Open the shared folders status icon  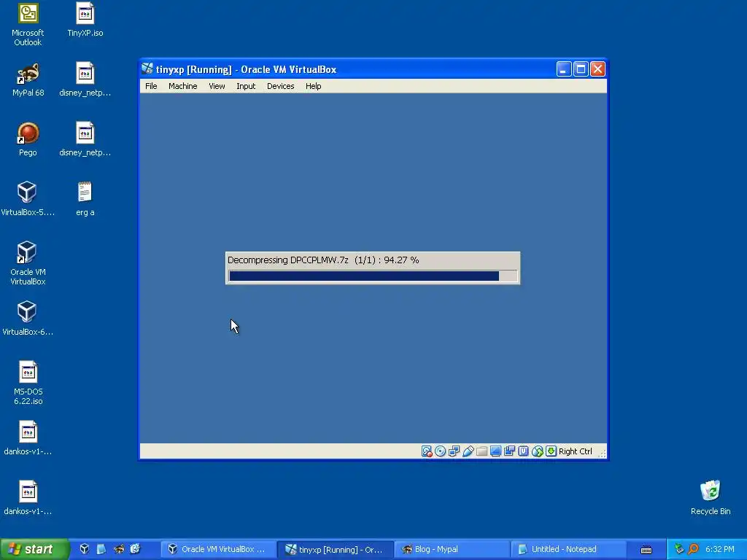pyautogui.click(x=481, y=451)
